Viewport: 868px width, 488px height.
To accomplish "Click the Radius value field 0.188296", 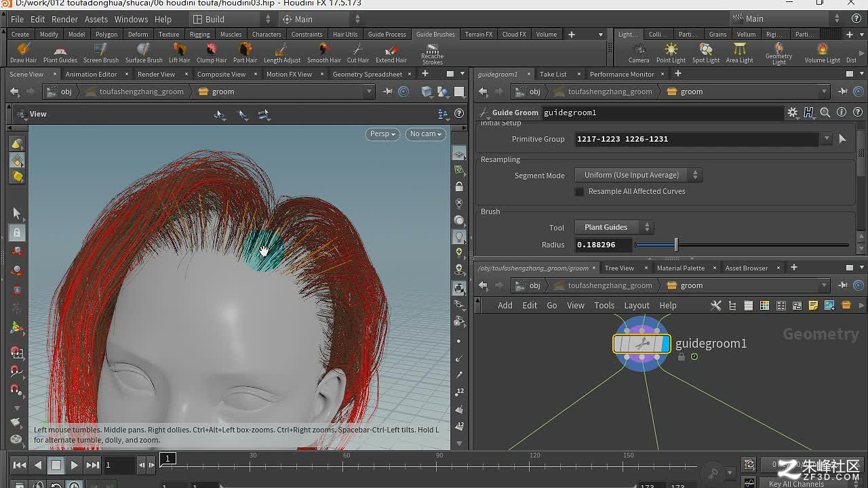I will point(604,245).
